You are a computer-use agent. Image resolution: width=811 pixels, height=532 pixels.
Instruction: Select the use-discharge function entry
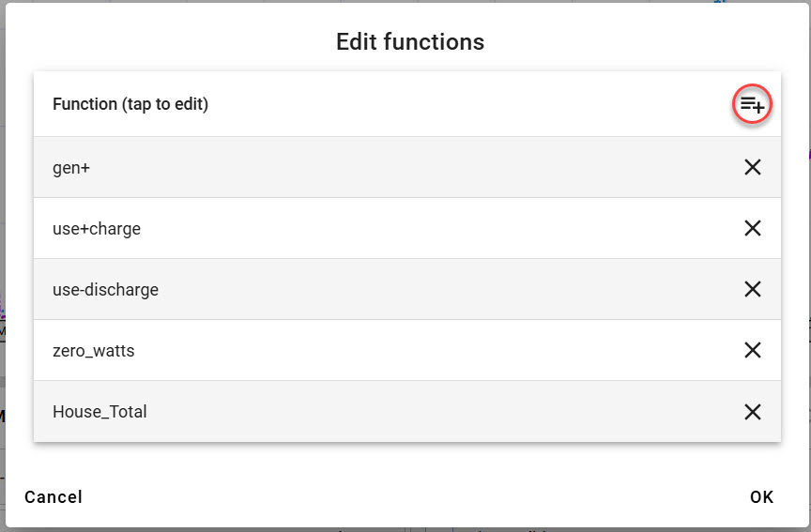(105, 290)
